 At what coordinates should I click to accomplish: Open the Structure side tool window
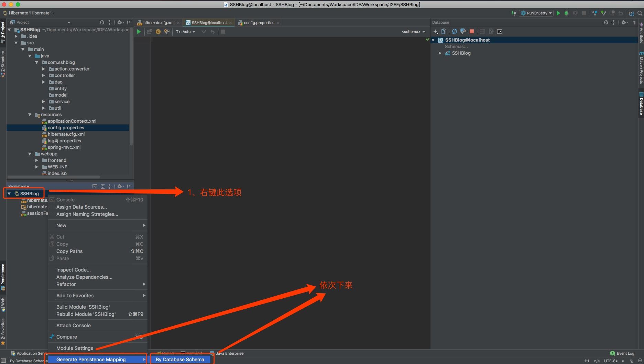(3, 64)
